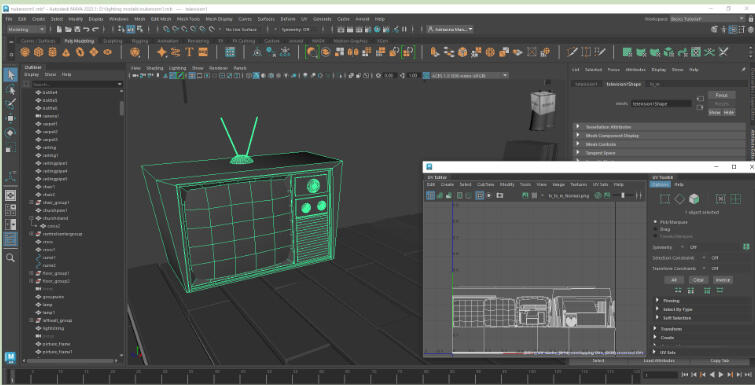This screenshot has height=385, width=755.
Task: Create a polygon cone from the shelf
Action: tap(66, 52)
